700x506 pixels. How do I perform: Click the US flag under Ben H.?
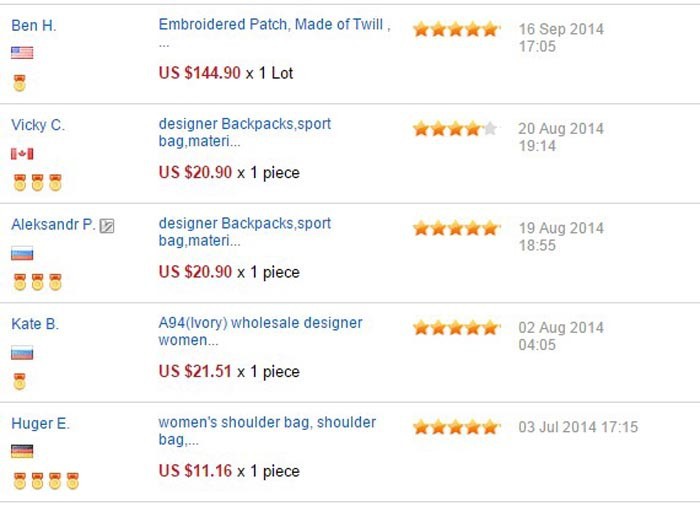(22, 53)
